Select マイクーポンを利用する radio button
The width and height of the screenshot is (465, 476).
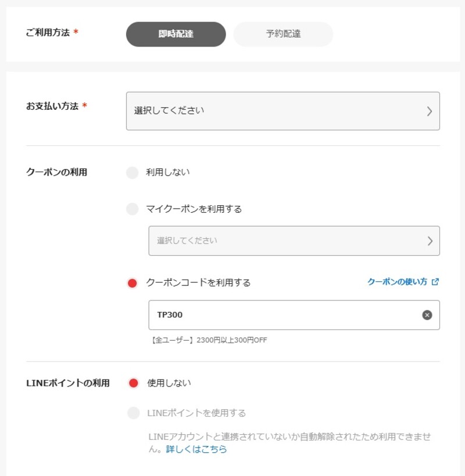pyautogui.click(x=133, y=209)
